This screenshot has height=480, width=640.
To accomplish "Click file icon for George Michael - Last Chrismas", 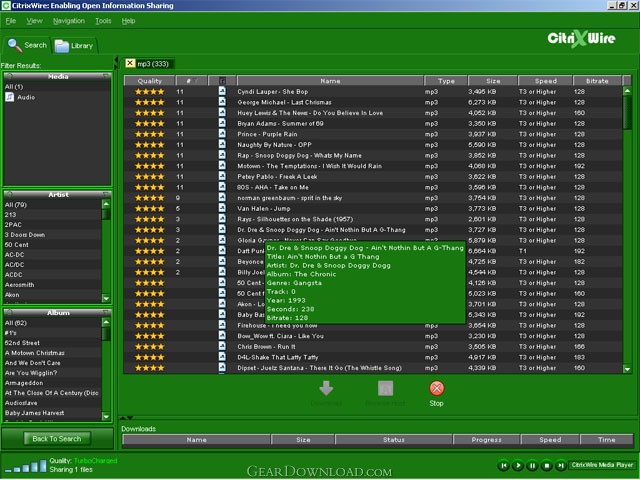I will [222, 102].
